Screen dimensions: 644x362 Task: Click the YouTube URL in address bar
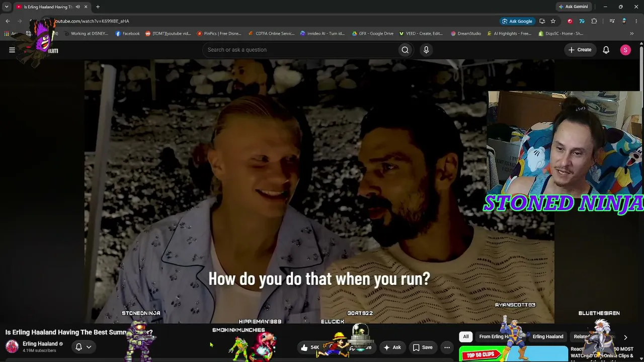[x=92, y=21]
